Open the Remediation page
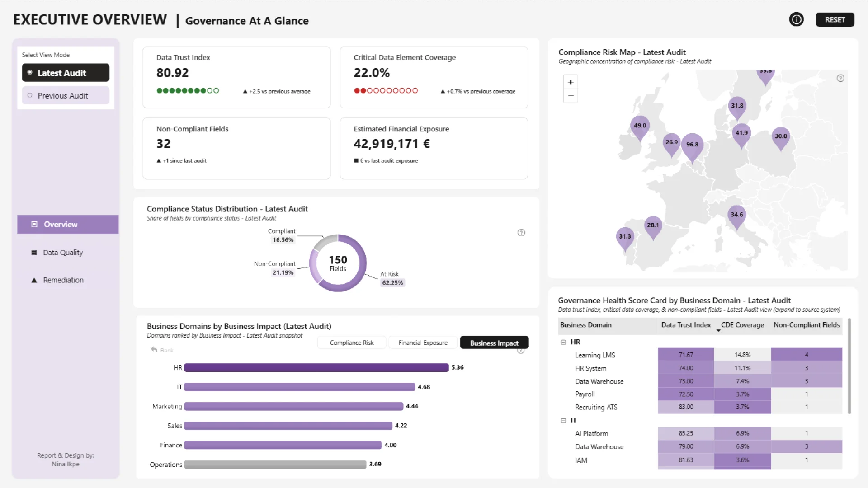Viewport: 868px width, 488px height. 63,280
